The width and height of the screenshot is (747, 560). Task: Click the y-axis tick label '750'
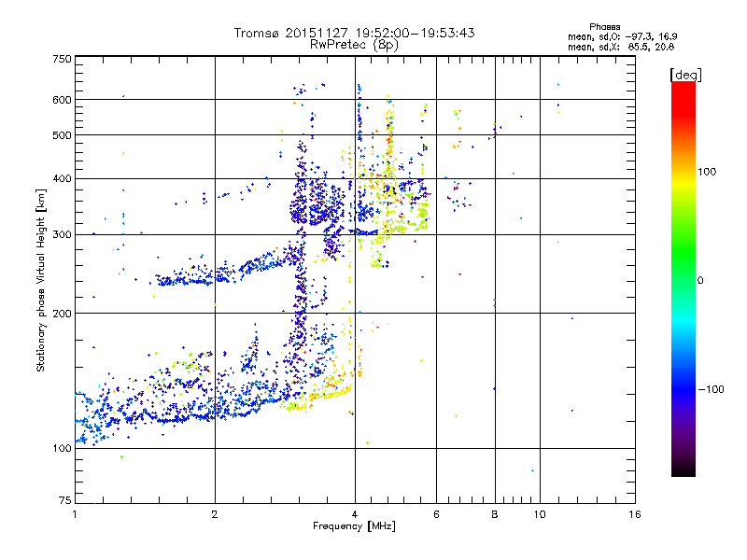[62, 59]
